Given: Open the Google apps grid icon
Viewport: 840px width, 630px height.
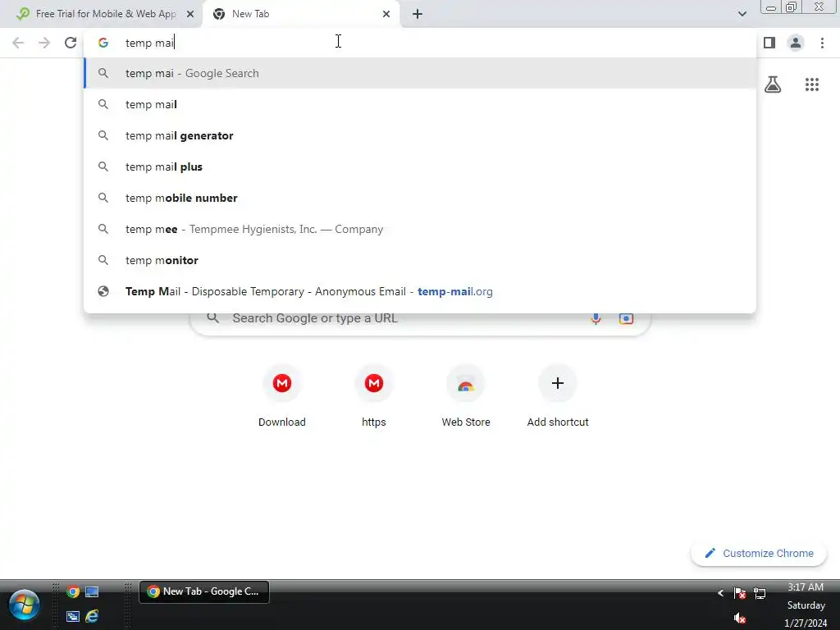Looking at the screenshot, I should point(812,84).
